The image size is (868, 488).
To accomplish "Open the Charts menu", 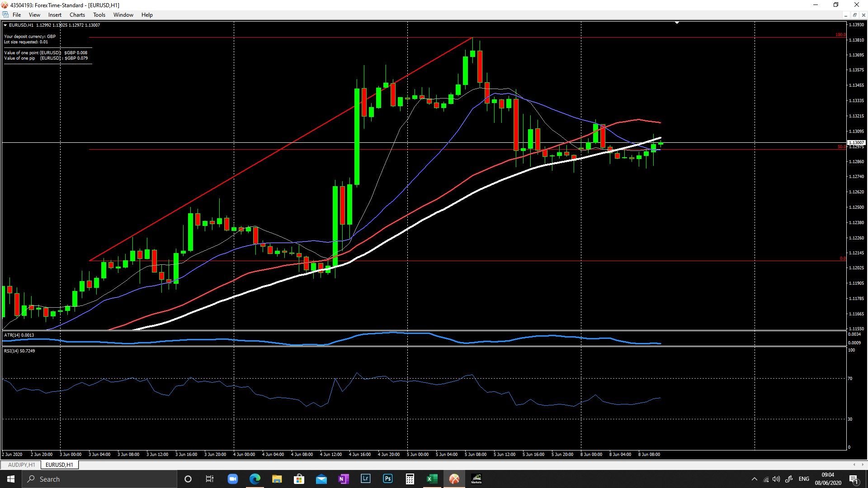I will pos(77,14).
